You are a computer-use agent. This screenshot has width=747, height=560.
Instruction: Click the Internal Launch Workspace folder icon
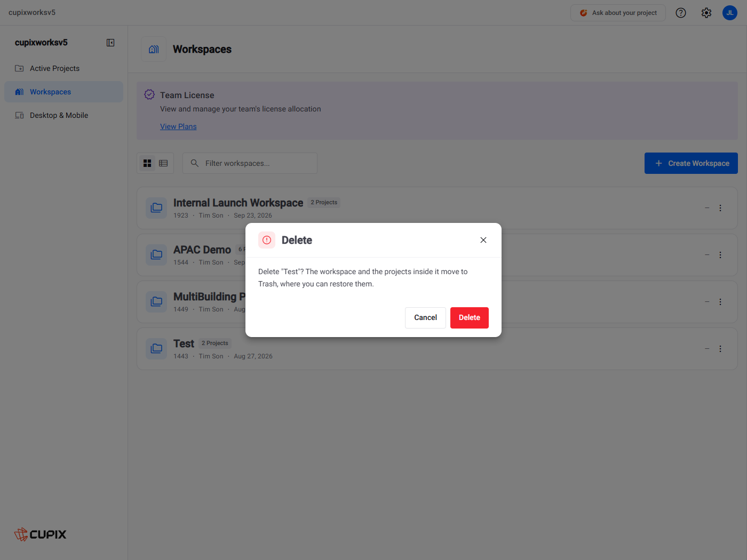[x=156, y=208]
